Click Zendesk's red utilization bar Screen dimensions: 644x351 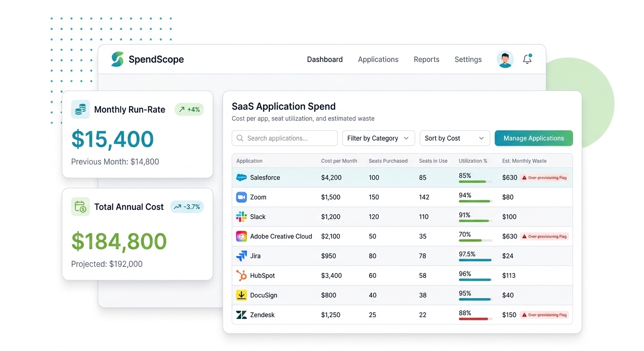(473, 319)
